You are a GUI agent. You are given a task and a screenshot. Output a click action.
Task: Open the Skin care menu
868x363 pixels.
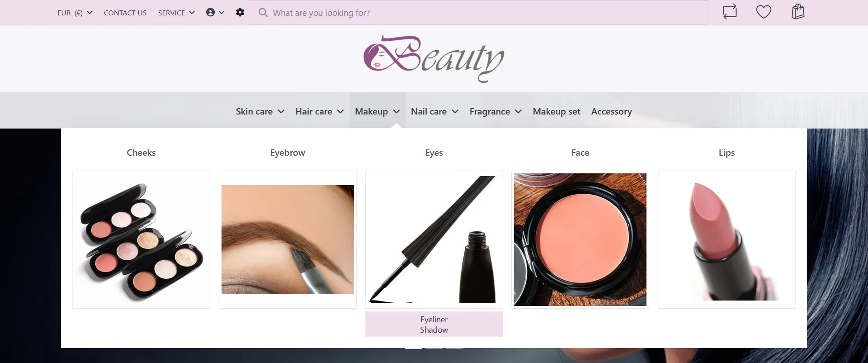pyautogui.click(x=260, y=111)
